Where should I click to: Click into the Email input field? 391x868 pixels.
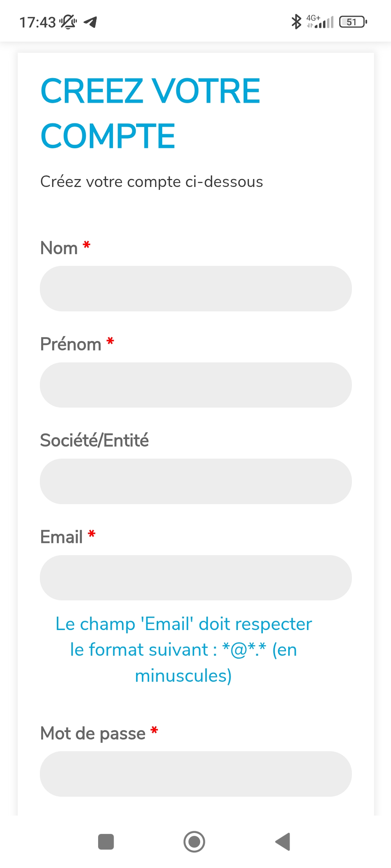(195, 578)
